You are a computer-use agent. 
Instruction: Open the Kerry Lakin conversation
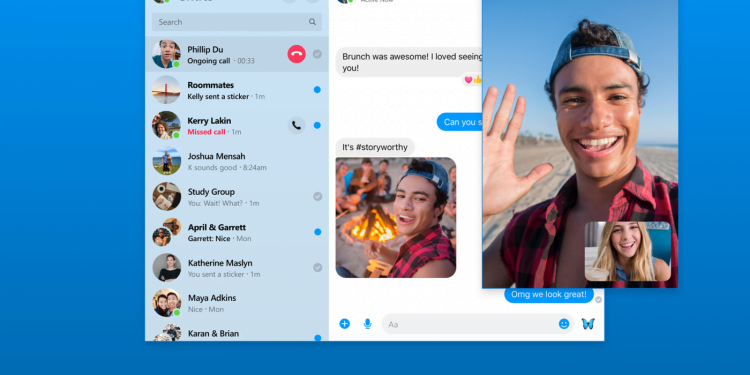[237, 125]
